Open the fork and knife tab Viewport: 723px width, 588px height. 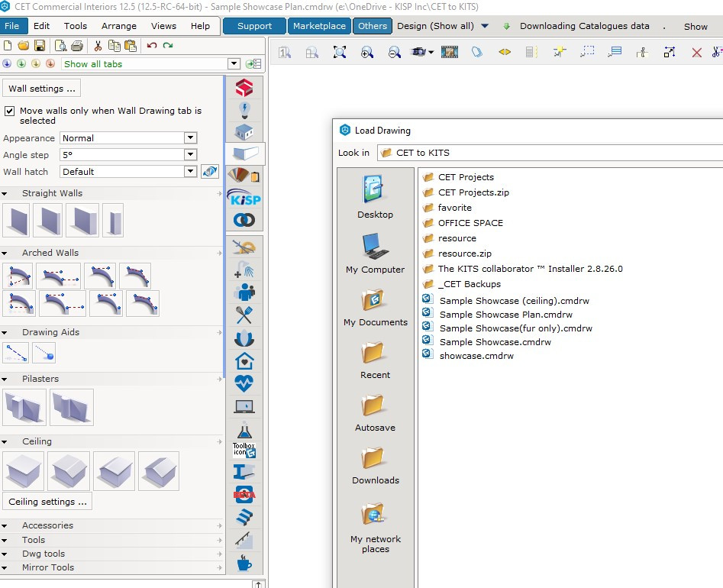pyautogui.click(x=244, y=315)
